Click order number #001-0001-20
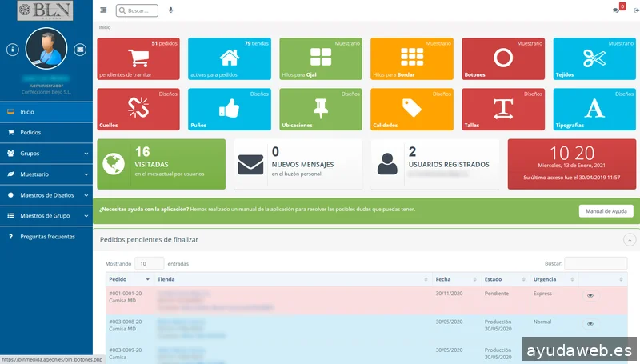640x364 pixels. pos(126,294)
